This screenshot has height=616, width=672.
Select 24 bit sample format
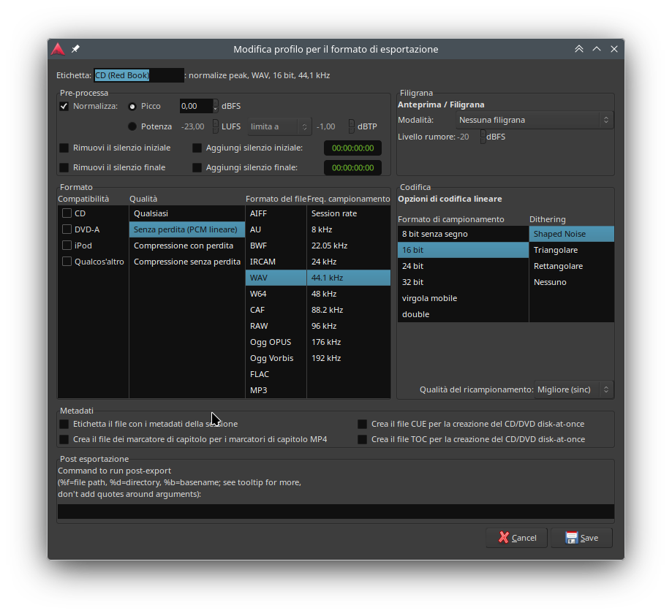[x=413, y=266]
